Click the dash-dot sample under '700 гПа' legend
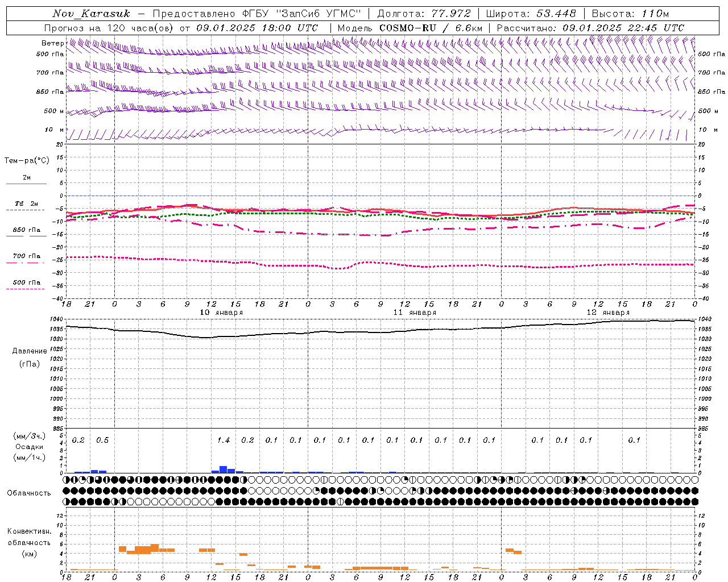Image resolution: width=728 pixels, height=582 pixels. point(26,263)
